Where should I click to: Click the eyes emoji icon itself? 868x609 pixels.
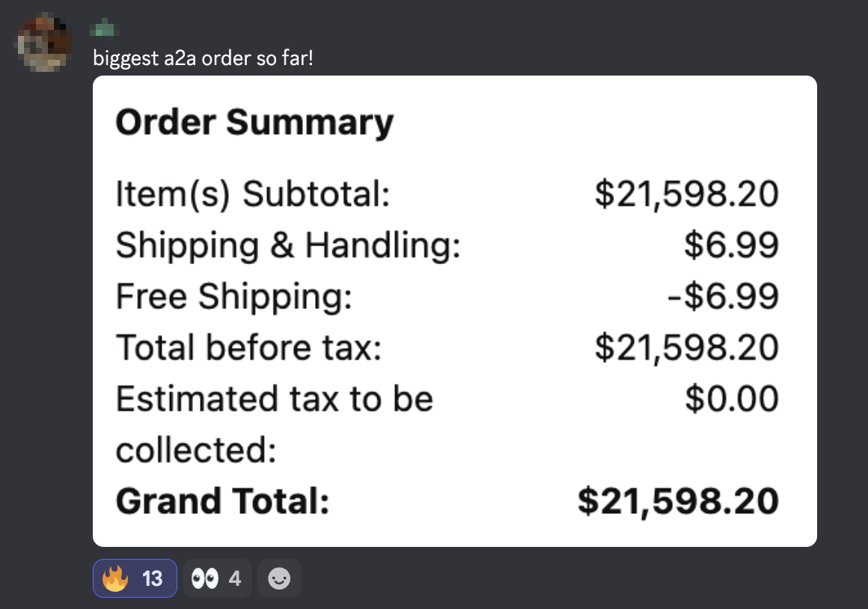[205, 578]
